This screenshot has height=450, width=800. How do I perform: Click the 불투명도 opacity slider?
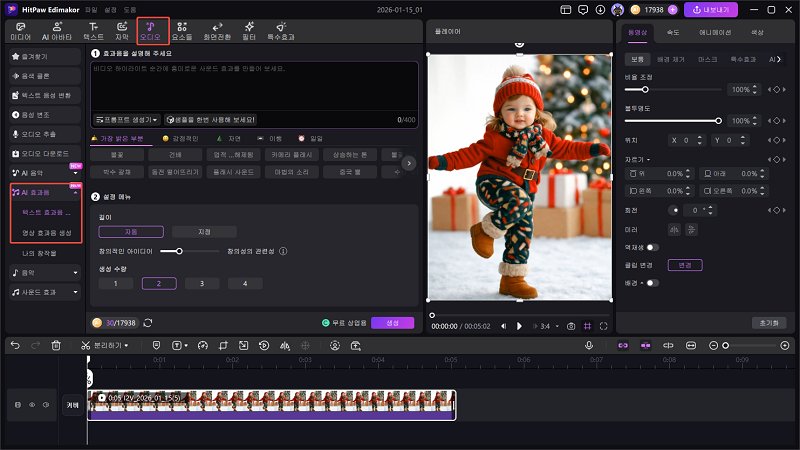672,121
